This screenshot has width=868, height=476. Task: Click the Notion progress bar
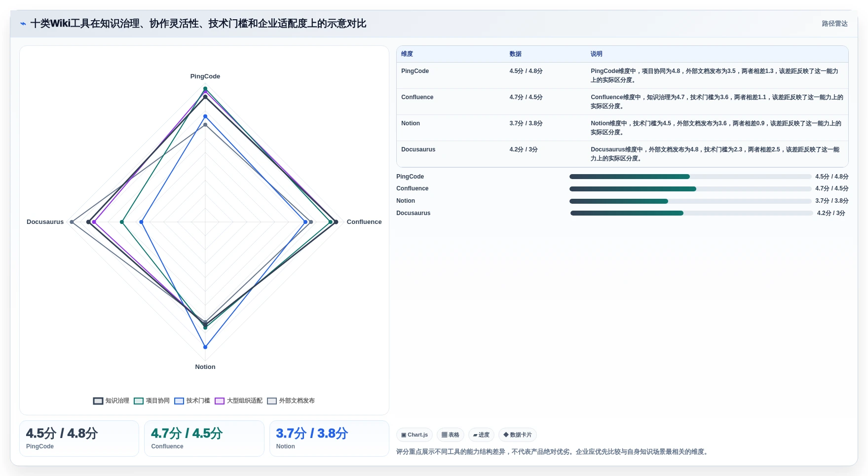pyautogui.click(x=690, y=201)
